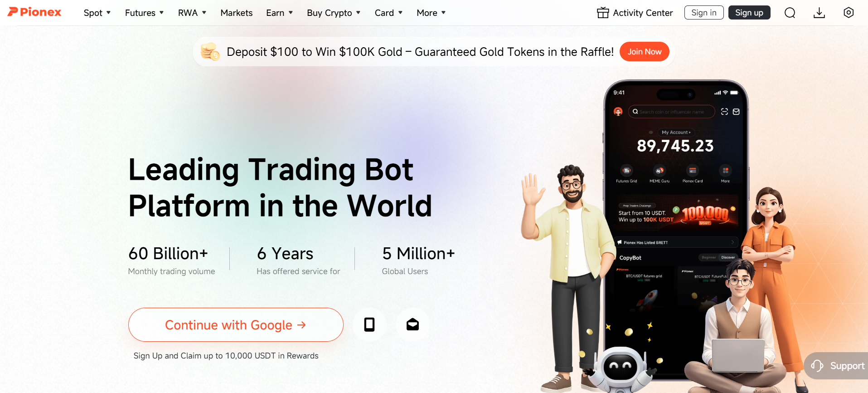Sign up with the phone icon
Viewport: 868px width, 393px height.
pos(369,324)
